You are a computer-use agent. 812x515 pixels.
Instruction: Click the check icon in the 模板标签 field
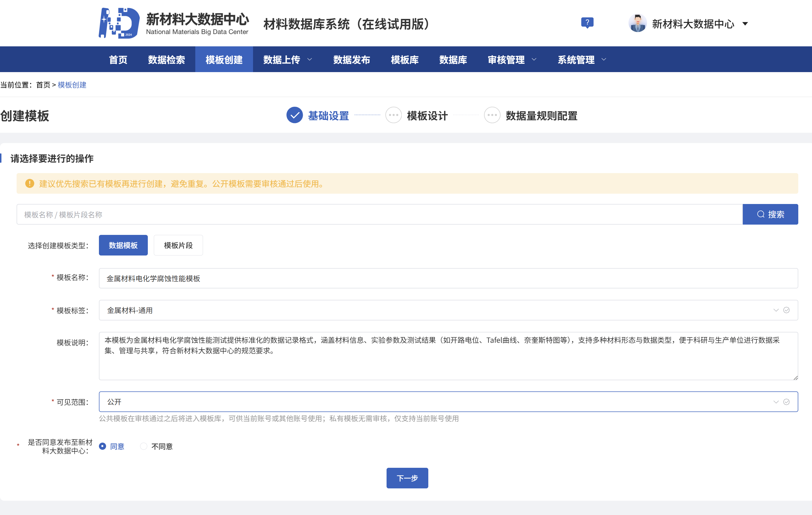coord(786,310)
